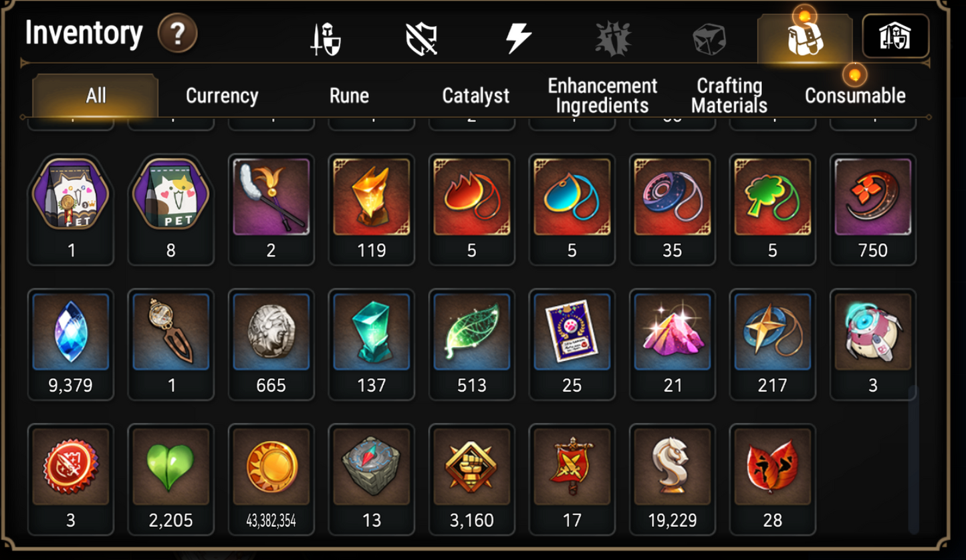Switch to the Consumable tab
Image resolution: width=966 pixels, height=560 pixels.
pos(855,96)
